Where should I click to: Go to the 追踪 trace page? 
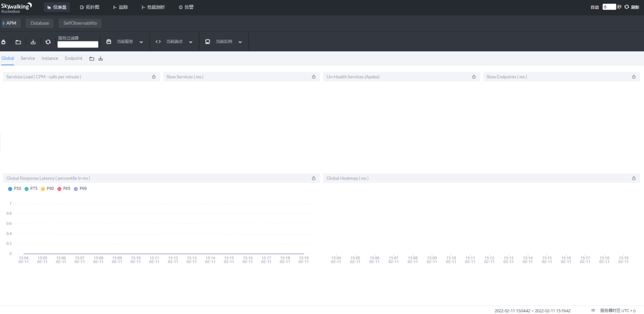point(120,8)
